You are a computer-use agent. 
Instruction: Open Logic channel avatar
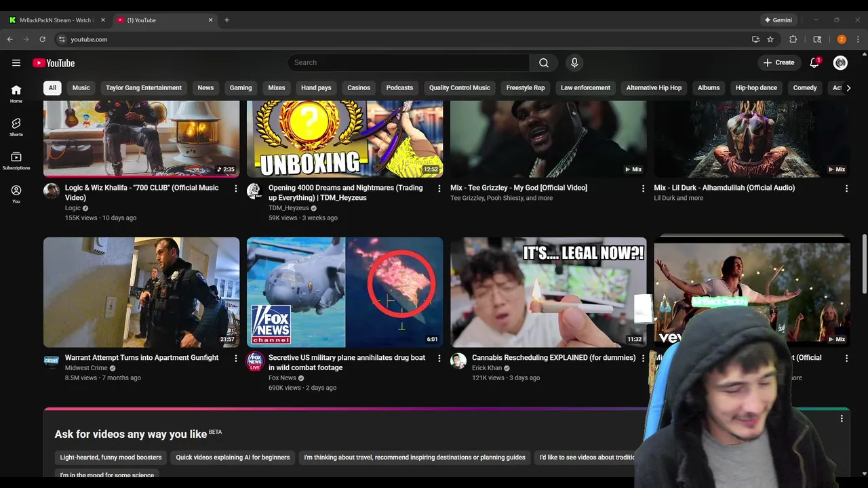(52, 190)
